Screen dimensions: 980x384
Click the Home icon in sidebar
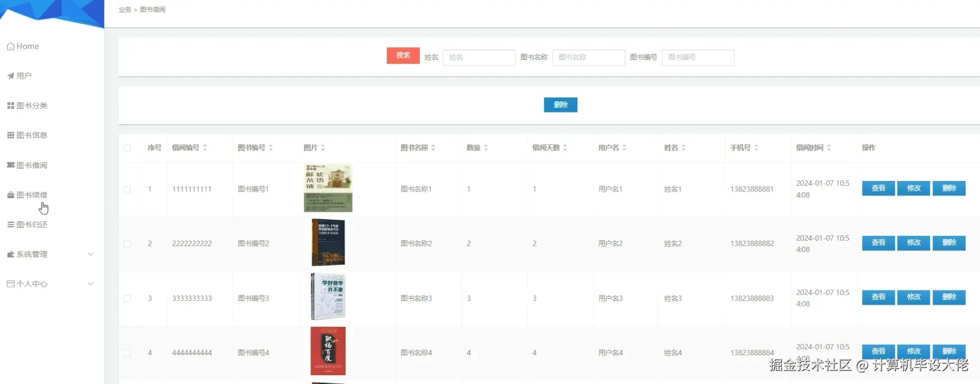point(11,46)
